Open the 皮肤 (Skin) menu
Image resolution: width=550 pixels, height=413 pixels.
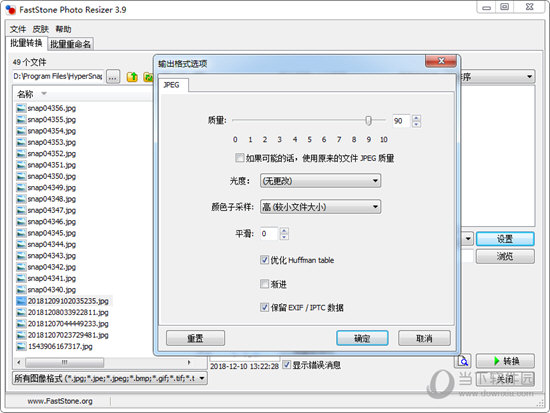click(x=40, y=29)
